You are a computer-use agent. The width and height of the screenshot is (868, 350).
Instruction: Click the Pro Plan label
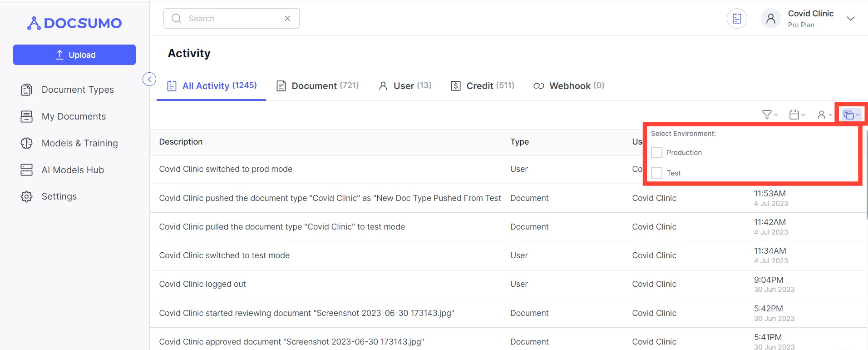[801, 25]
